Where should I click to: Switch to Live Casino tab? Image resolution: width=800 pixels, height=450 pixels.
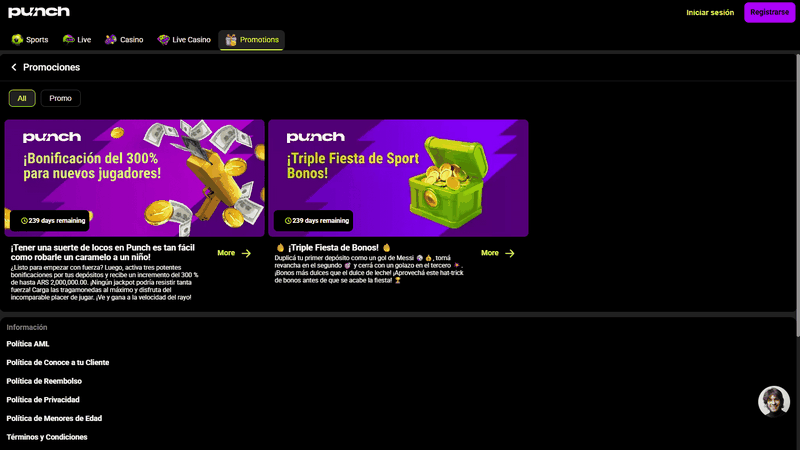184,40
